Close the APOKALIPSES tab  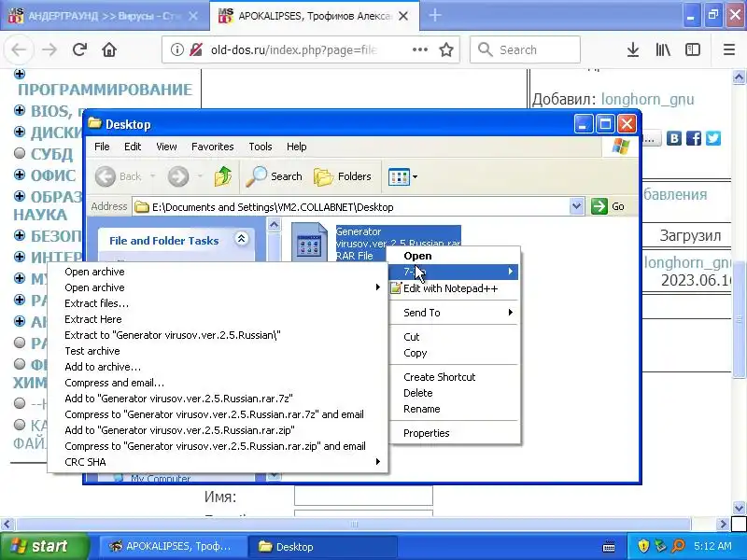pyautogui.click(x=403, y=16)
